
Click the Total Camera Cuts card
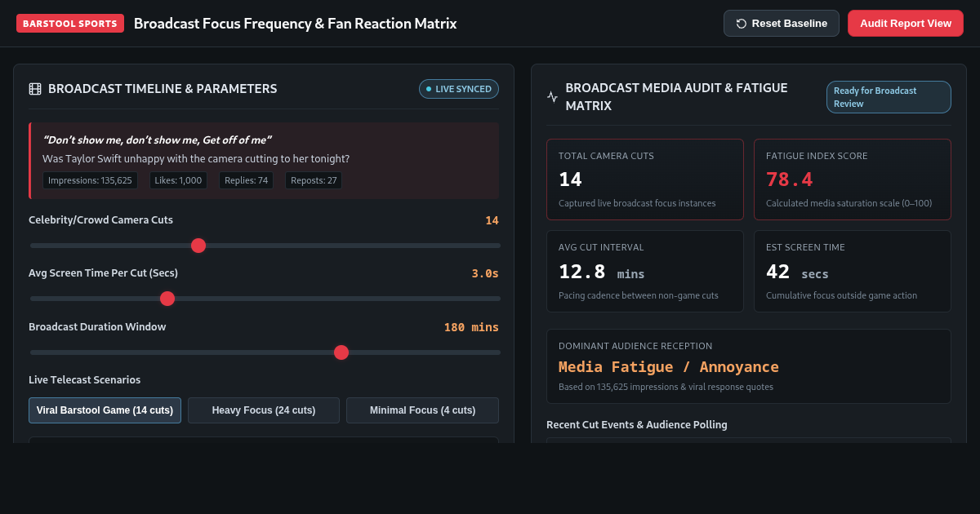(645, 179)
